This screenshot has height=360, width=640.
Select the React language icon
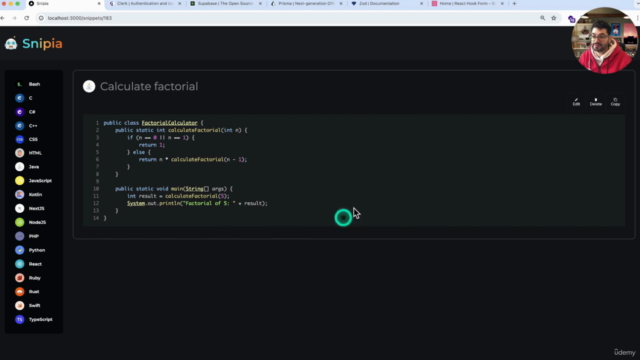[x=20, y=264]
